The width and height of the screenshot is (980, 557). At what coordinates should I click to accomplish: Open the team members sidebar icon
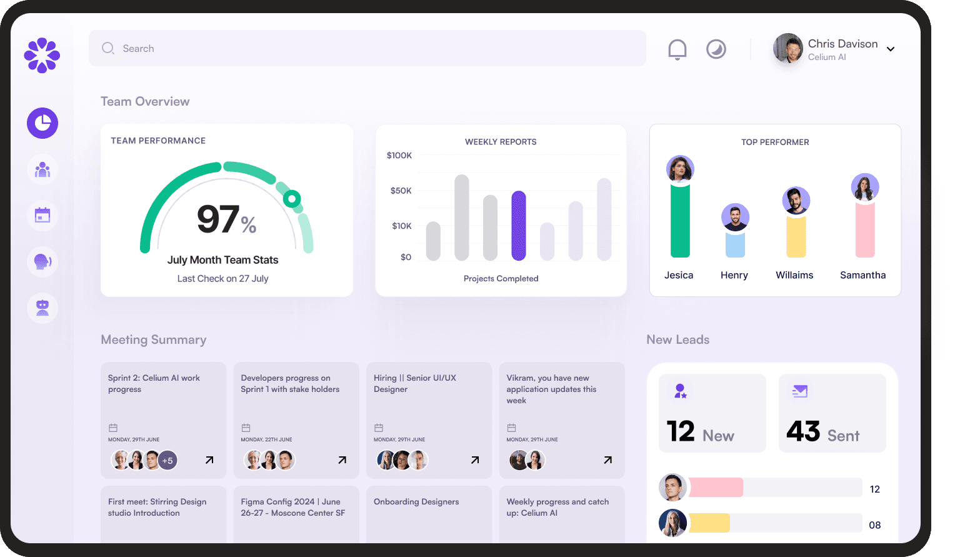click(x=42, y=169)
